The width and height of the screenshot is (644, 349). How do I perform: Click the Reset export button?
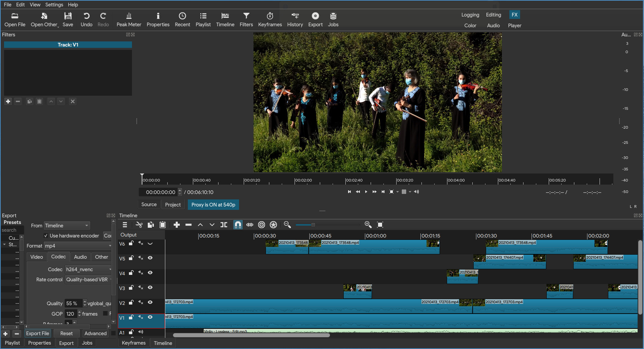click(66, 334)
